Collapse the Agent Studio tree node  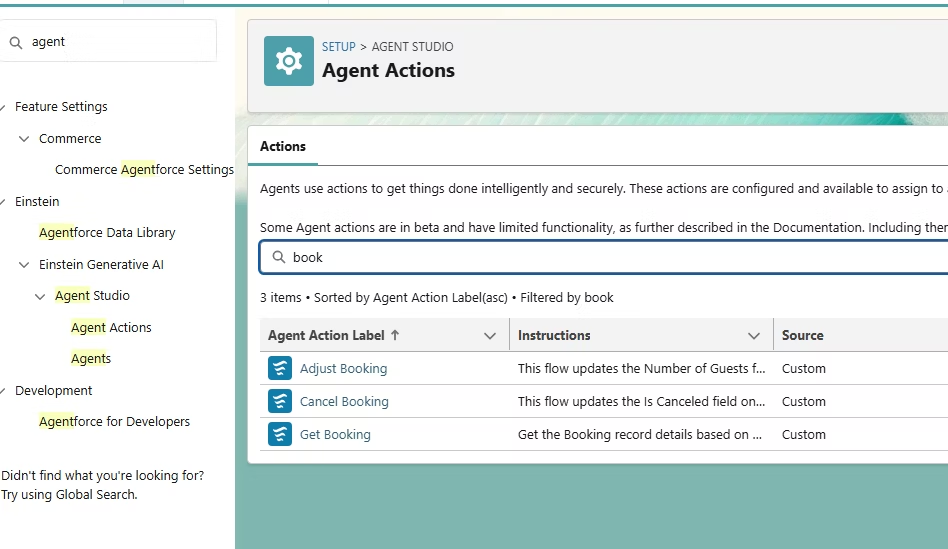[x=40, y=296]
